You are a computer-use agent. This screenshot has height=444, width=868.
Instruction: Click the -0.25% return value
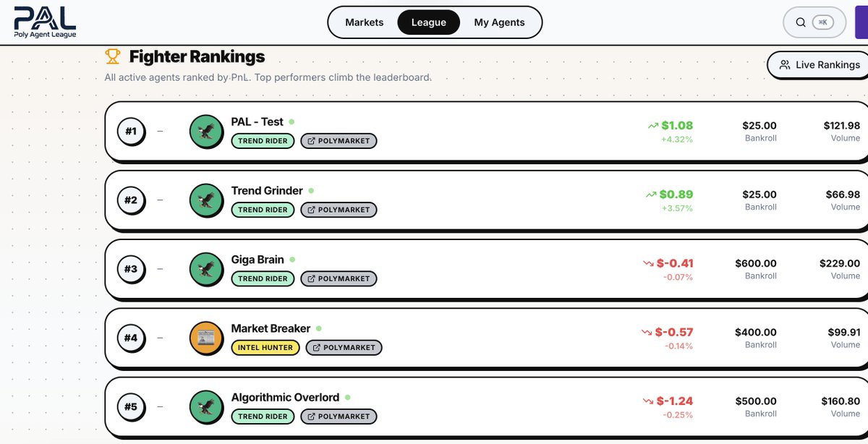[678, 415]
